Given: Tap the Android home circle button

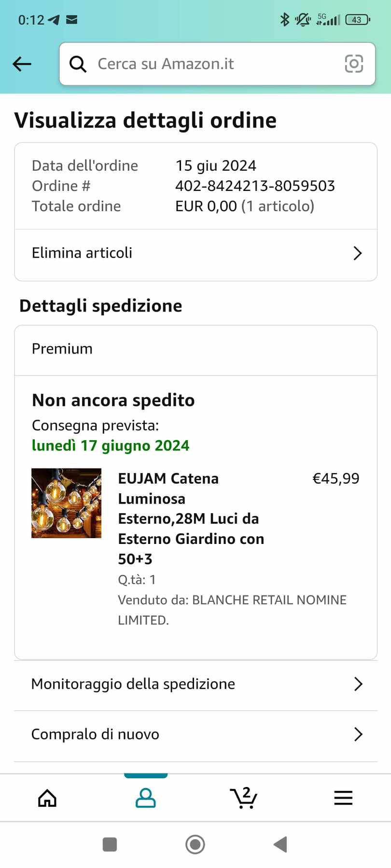Looking at the screenshot, I should (195, 844).
